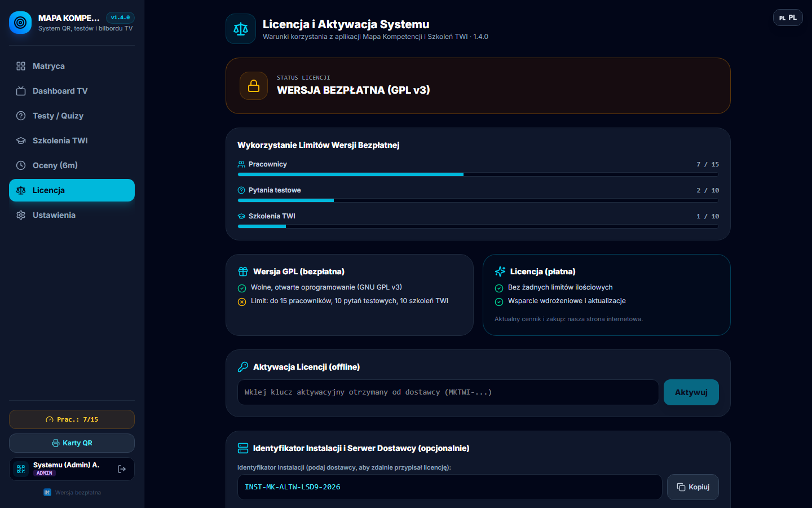
Task: Open the Matryca section
Action: [x=72, y=66]
